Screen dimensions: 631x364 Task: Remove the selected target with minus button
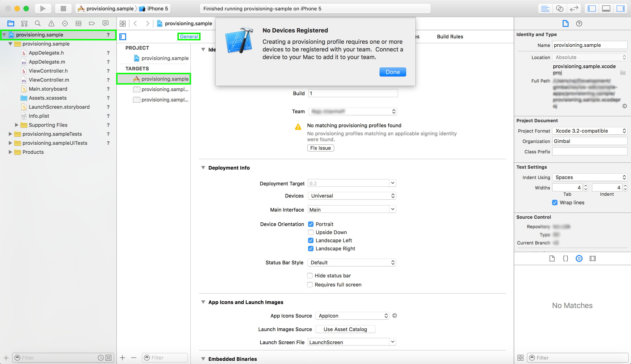click(134, 358)
